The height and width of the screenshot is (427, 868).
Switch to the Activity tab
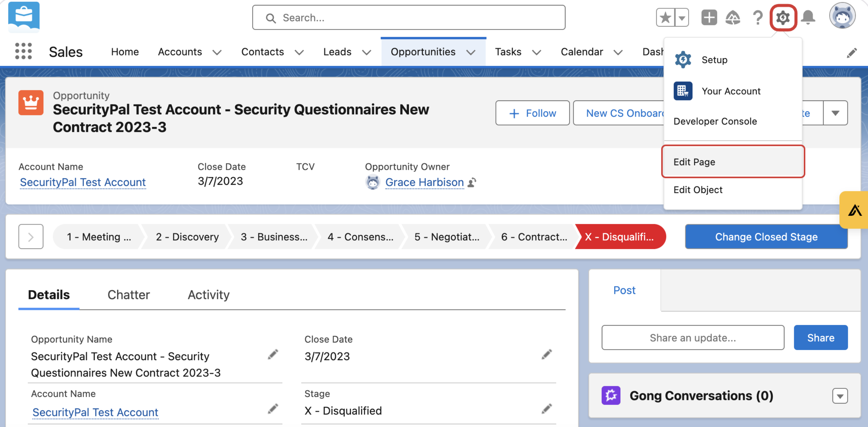coord(209,295)
